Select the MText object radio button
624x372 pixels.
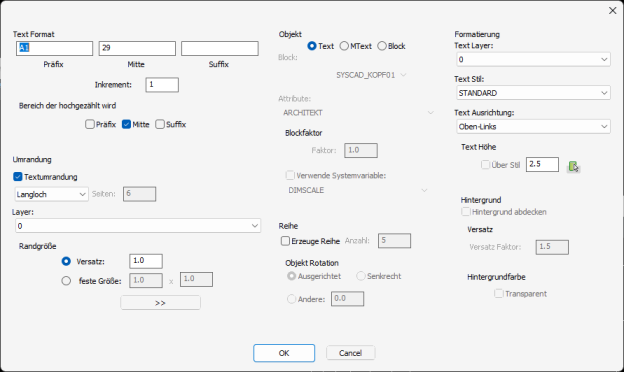pos(344,46)
